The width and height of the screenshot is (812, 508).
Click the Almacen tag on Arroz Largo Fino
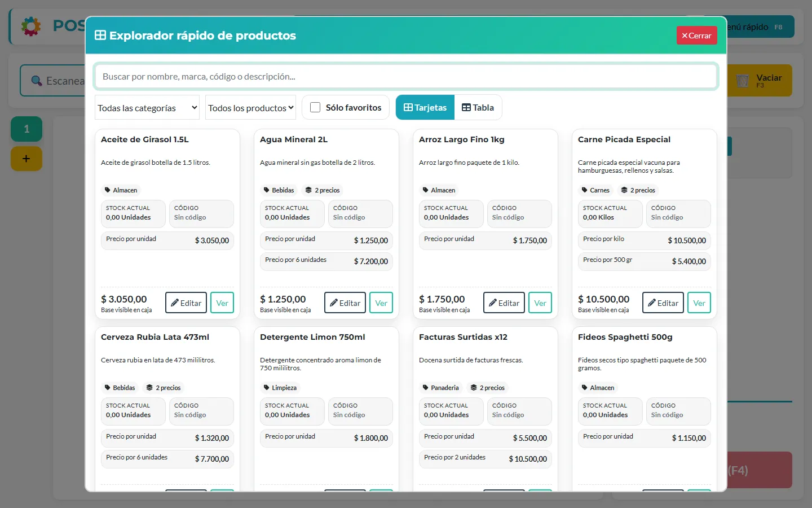click(439, 190)
